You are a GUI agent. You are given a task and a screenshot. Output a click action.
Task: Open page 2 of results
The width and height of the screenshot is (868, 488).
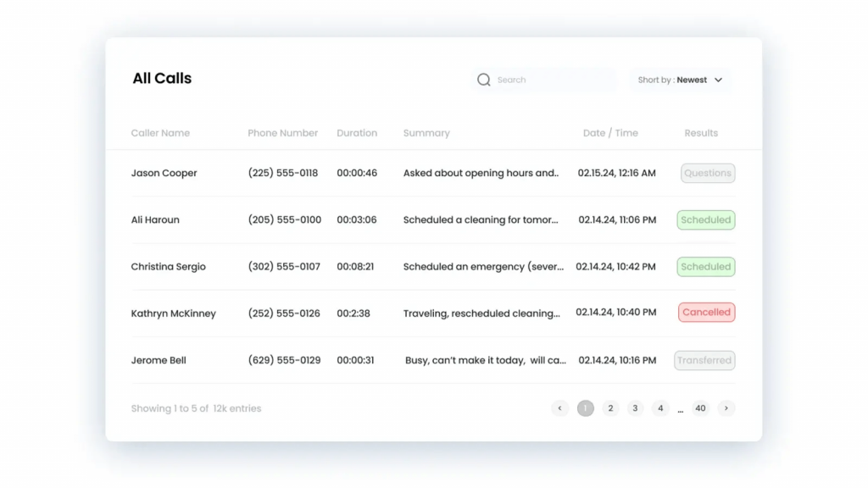coord(610,408)
